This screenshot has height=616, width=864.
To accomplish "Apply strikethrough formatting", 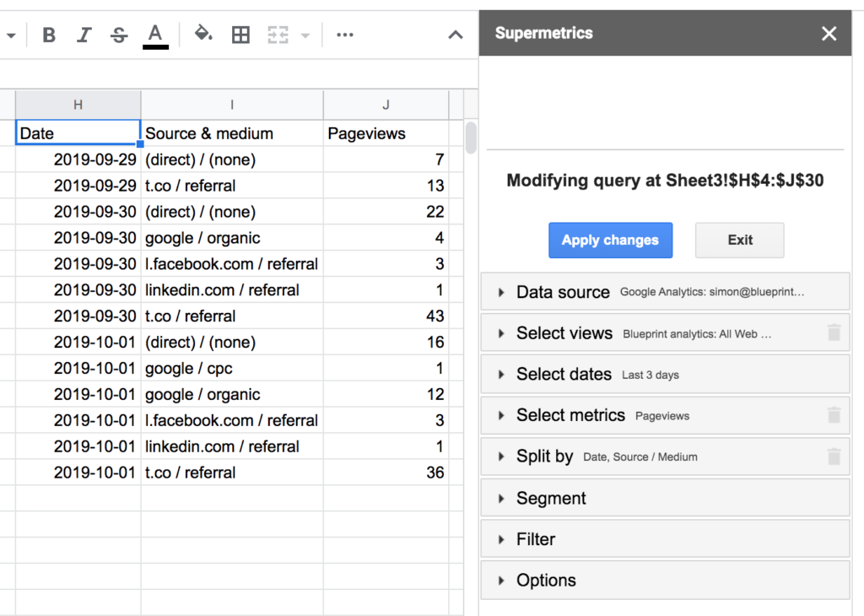I will pyautogui.click(x=119, y=35).
